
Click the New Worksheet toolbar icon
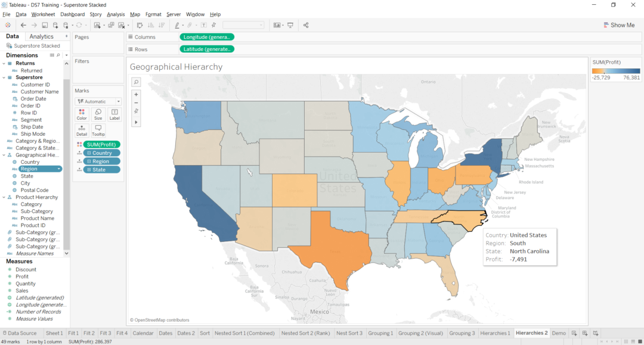tap(97, 25)
